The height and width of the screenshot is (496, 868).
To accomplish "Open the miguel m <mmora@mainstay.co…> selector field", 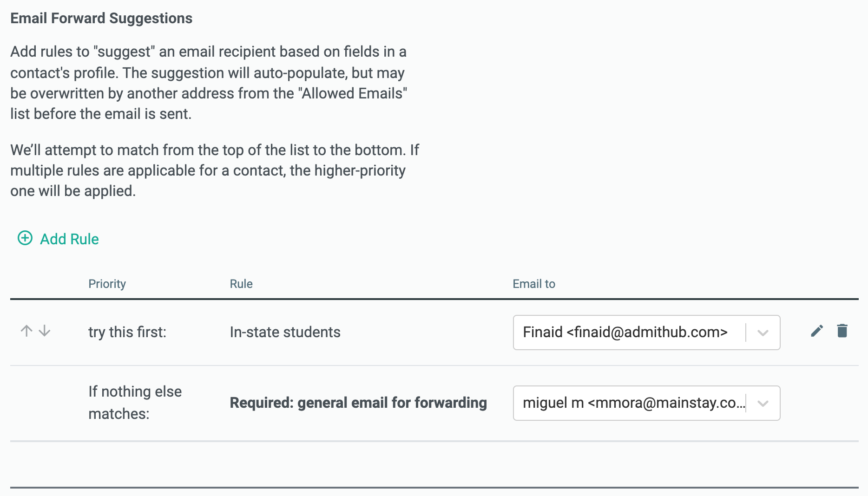I will 646,403.
